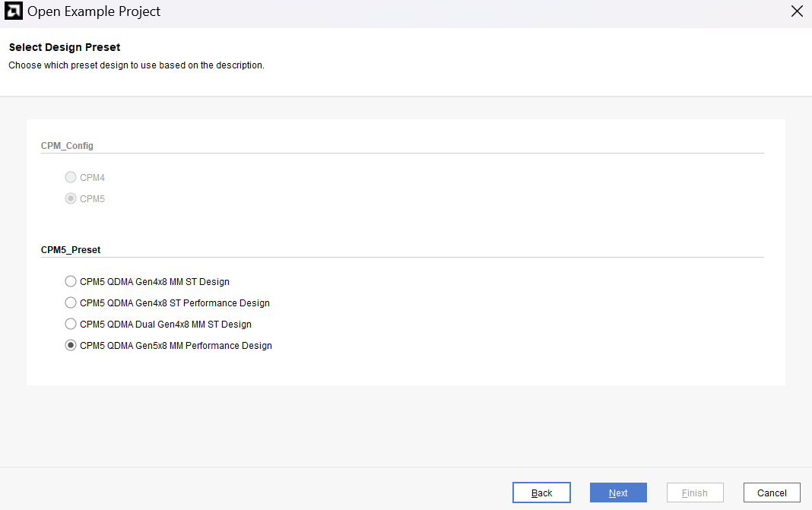The height and width of the screenshot is (510, 812).
Task: Click the CPM_Config section header
Action: pos(67,145)
